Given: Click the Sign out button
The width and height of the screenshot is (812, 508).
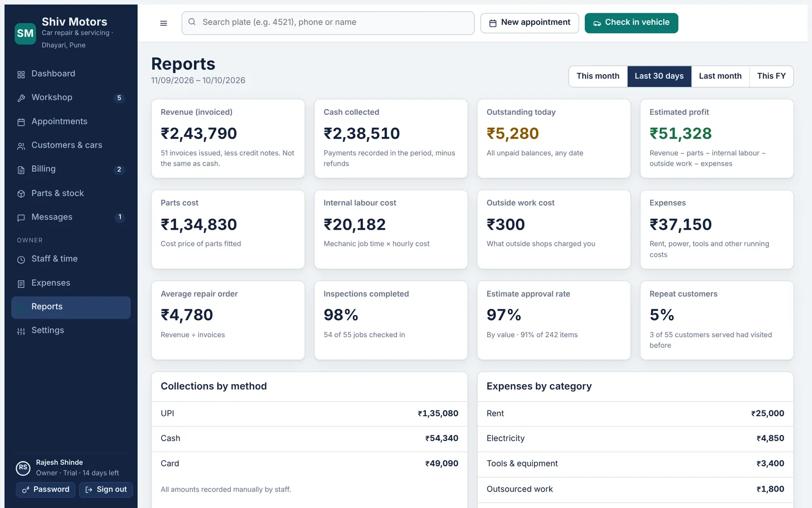Looking at the screenshot, I should pos(106,490).
